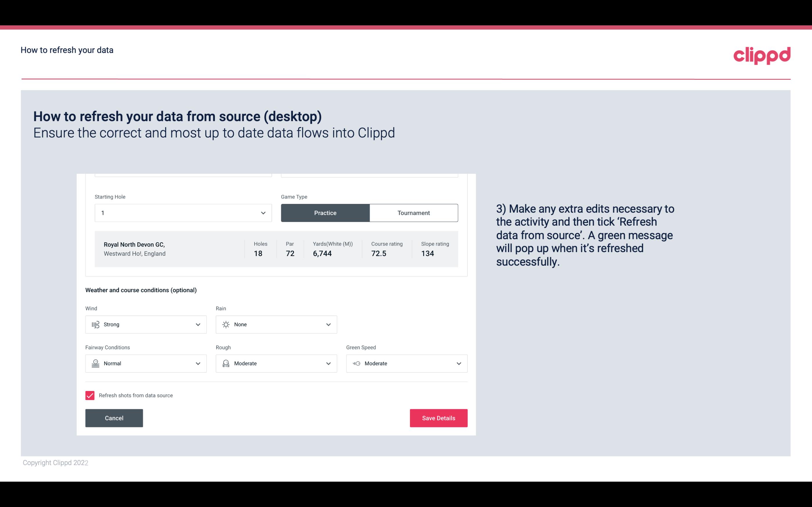
Task: Click the Cancel button
Action: pyautogui.click(x=114, y=418)
